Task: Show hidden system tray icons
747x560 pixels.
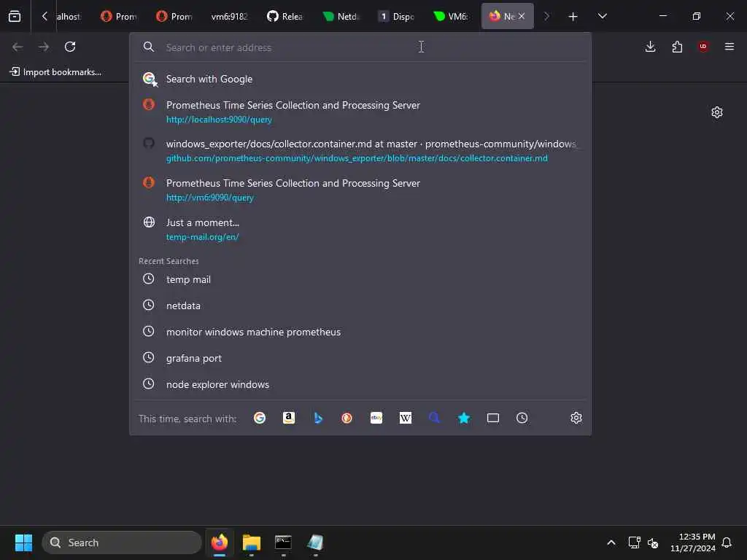Action: (611, 542)
